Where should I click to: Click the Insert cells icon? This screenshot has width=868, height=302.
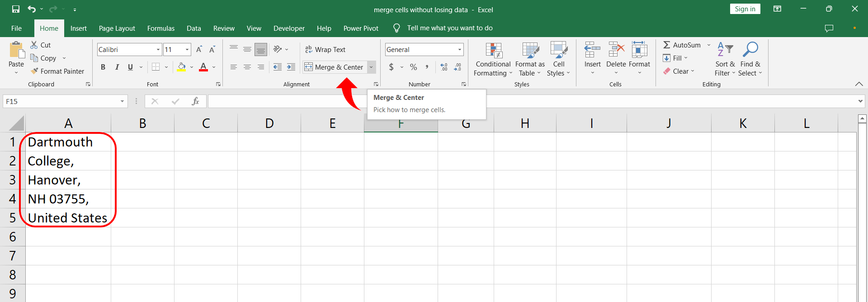pos(592,50)
